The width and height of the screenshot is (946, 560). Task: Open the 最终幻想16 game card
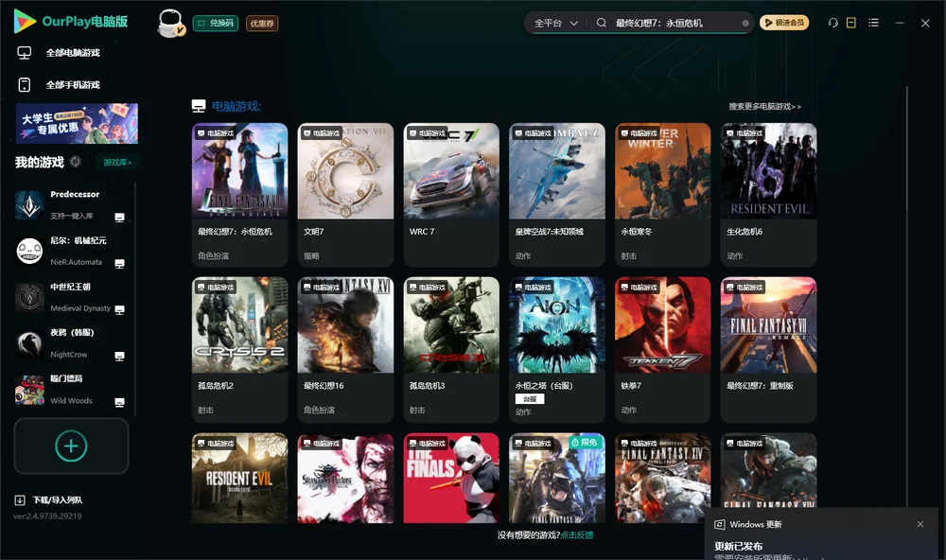tap(345, 349)
